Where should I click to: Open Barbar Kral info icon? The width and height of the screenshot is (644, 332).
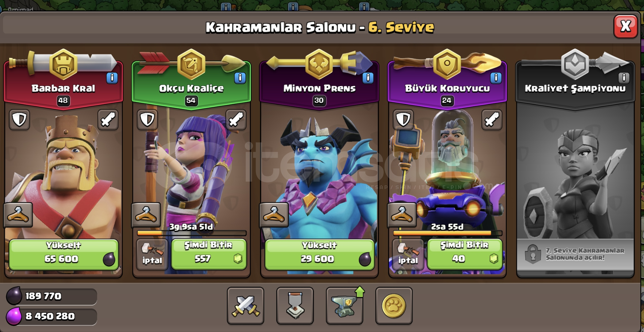point(112,78)
